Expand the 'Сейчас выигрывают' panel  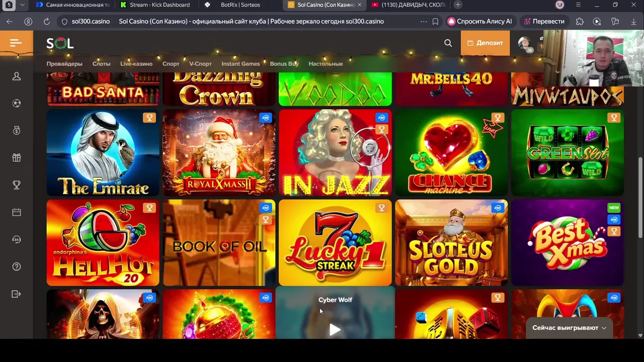[570, 328]
